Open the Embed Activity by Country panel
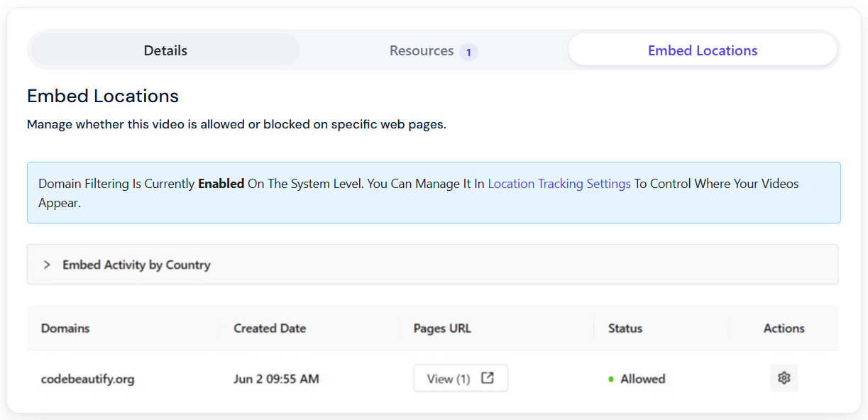The height and width of the screenshot is (420, 868). (x=433, y=265)
